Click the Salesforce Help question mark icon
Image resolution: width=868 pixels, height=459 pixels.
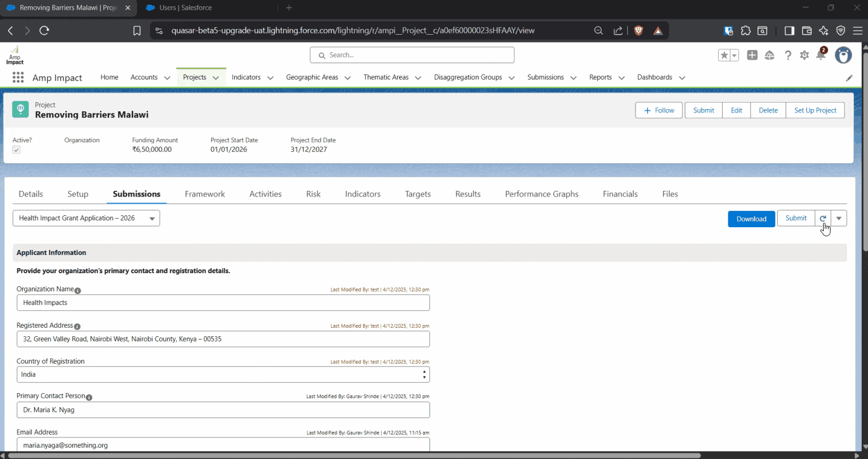coord(788,55)
